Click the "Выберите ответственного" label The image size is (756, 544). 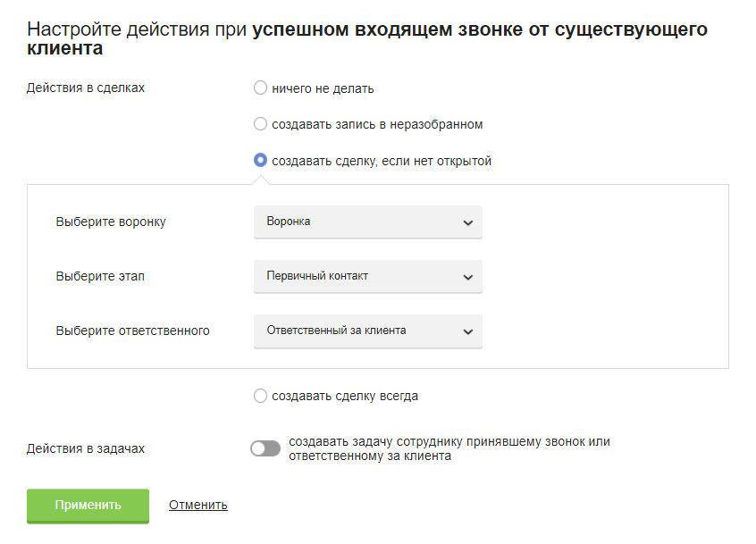133,331
